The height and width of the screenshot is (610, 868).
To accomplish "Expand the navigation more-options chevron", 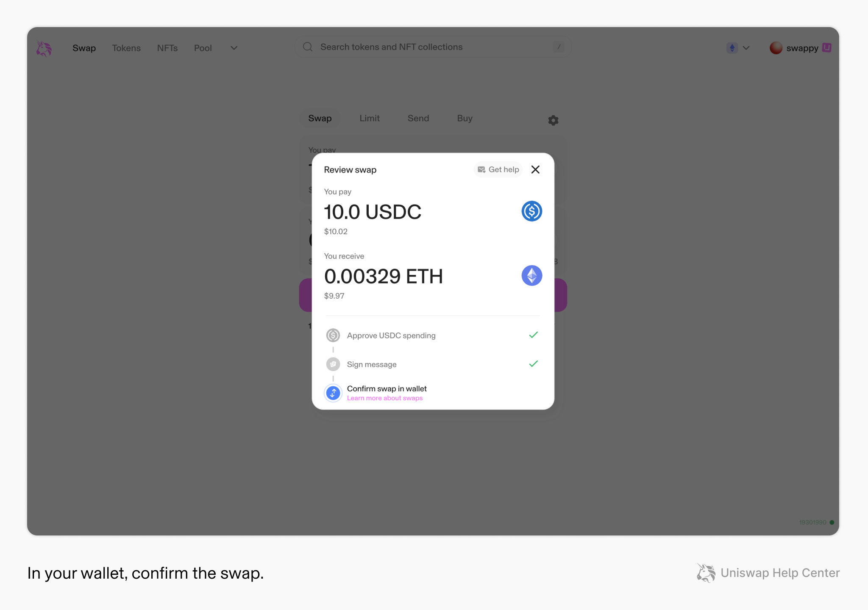I will (x=234, y=48).
